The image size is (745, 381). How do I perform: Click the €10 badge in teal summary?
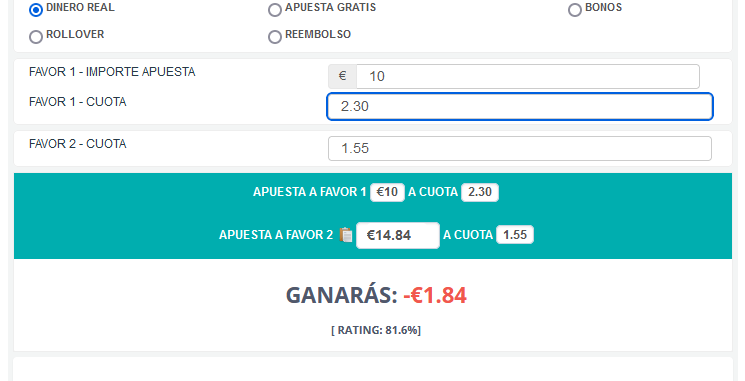pyautogui.click(x=387, y=192)
